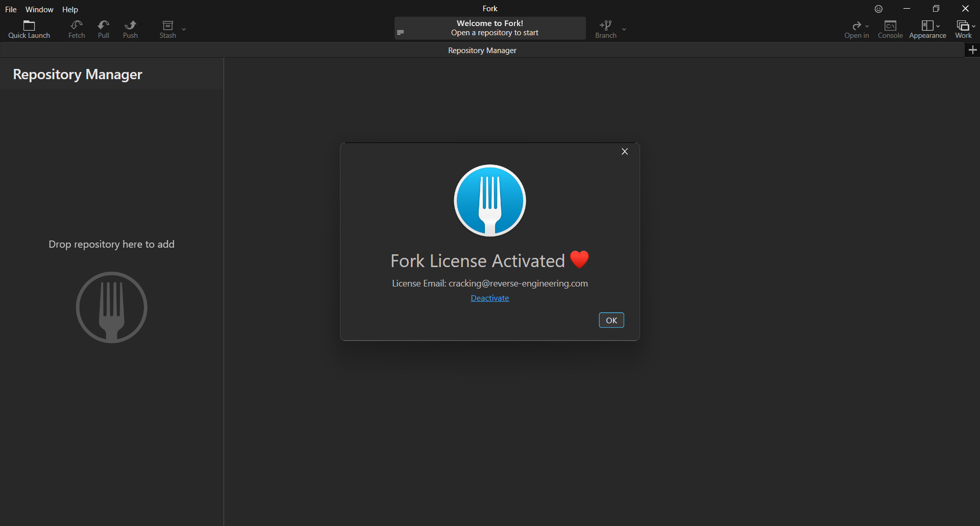Screen dimensions: 980x526
Task: Confirm the license dialog with OK
Action: click(611, 320)
